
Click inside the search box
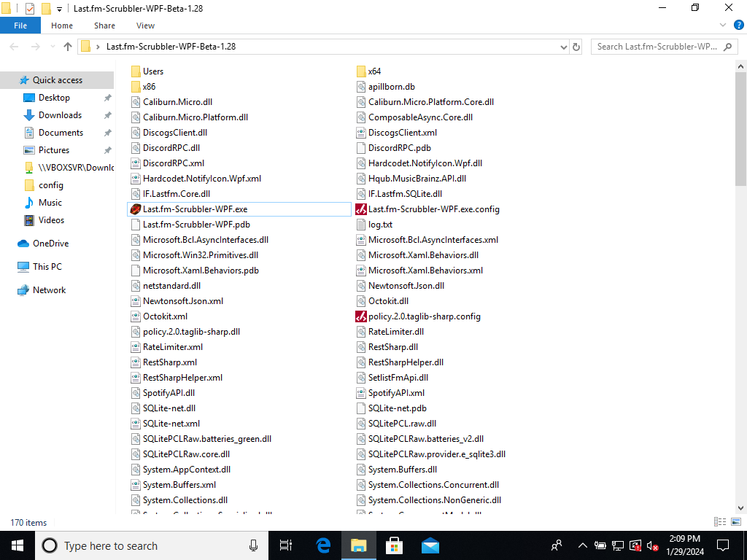[x=655, y=46]
